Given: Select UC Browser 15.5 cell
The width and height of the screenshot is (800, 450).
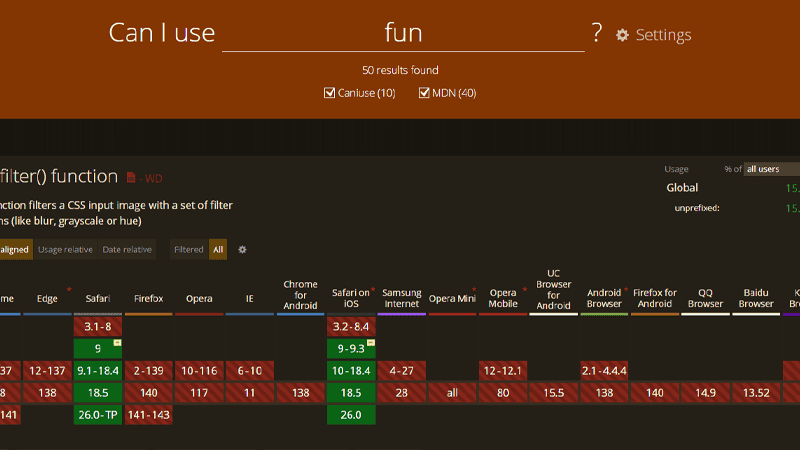Looking at the screenshot, I should pyautogui.click(x=554, y=393).
